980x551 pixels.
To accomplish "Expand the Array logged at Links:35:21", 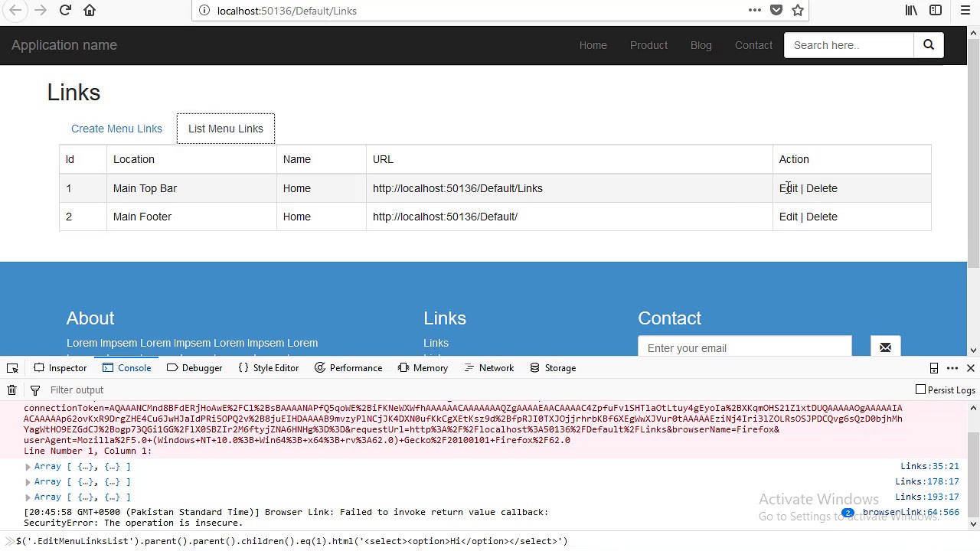I will tap(28, 467).
